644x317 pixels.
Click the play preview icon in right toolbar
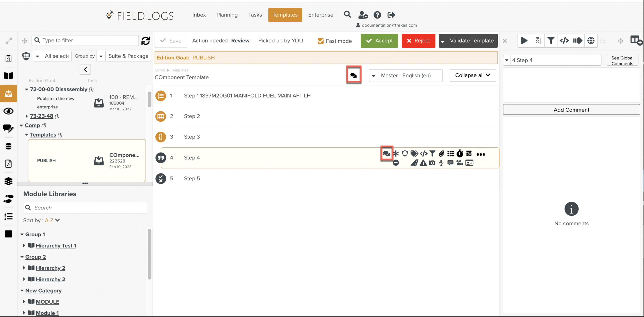pos(524,41)
